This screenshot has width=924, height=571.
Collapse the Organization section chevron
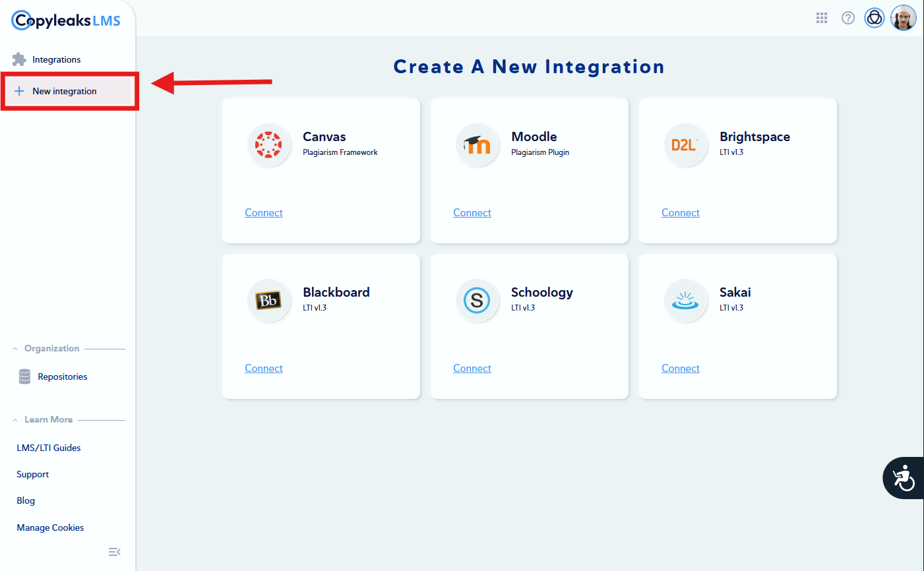[15, 349]
